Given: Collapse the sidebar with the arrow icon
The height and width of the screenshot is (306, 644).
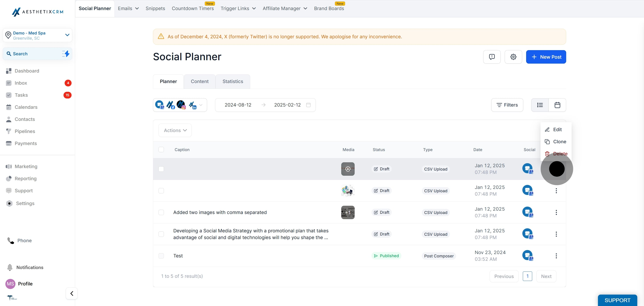Looking at the screenshot, I should [x=72, y=293].
